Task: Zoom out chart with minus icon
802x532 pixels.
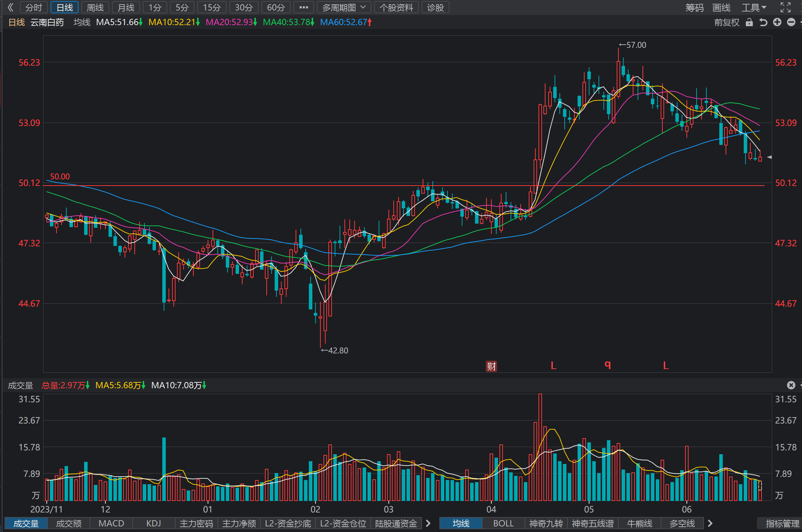Action: (x=791, y=22)
